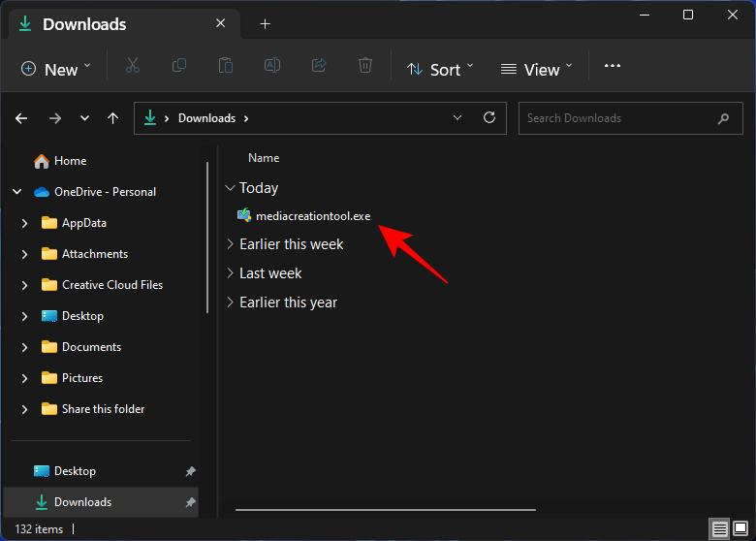756x541 pixels.
Task: Refresh the Downloads folder view
Action: click(489, 118)
